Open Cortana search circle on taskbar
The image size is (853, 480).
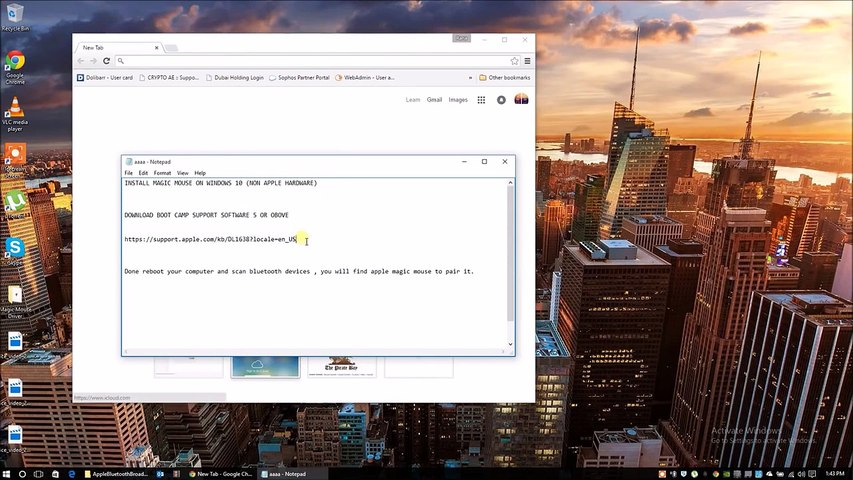point(22,474)
